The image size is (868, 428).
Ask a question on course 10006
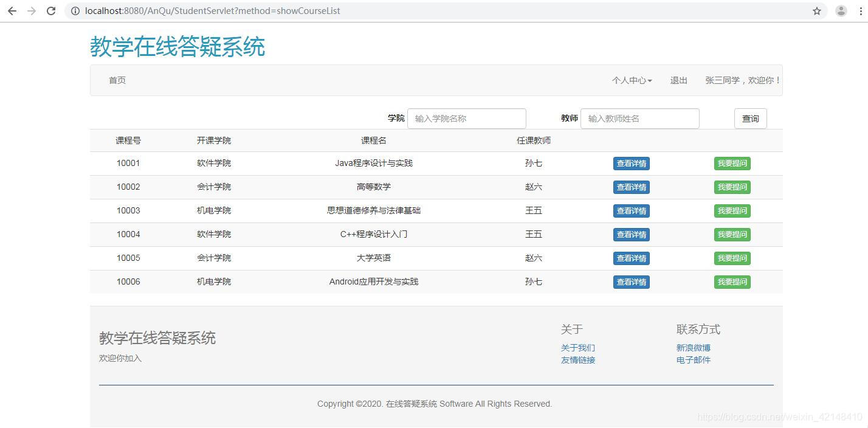(x=732, y=282)
